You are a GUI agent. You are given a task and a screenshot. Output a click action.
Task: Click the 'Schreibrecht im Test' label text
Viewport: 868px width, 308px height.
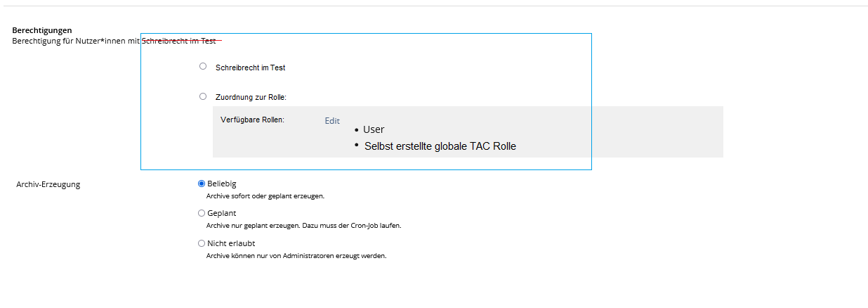(250, 68)
